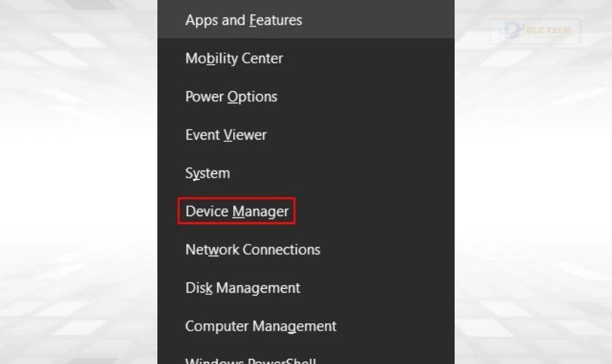Open Device Manager
Viewport: 612px width, 364px height.
click(237, 212)
